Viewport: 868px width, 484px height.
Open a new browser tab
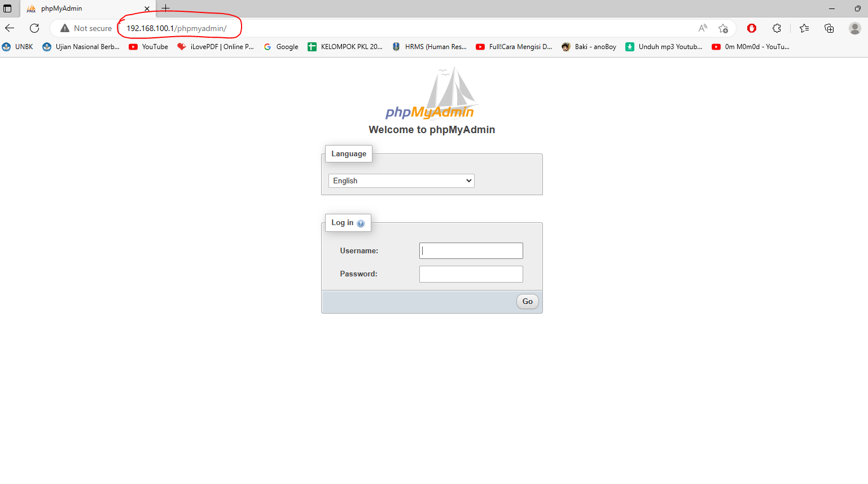[x=165, y=8]
